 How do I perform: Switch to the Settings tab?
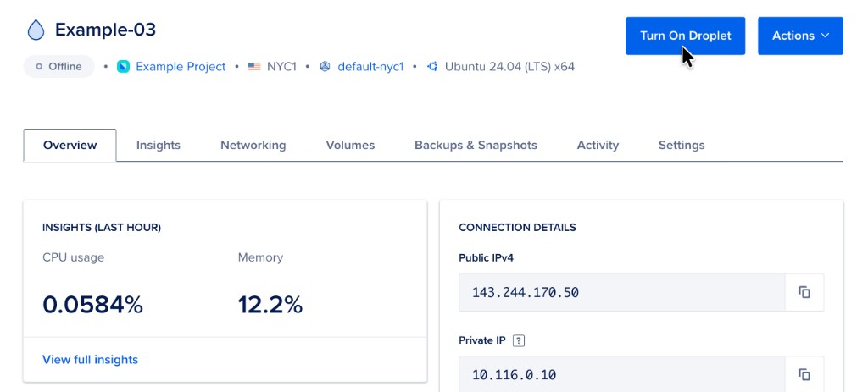(681, 145)
